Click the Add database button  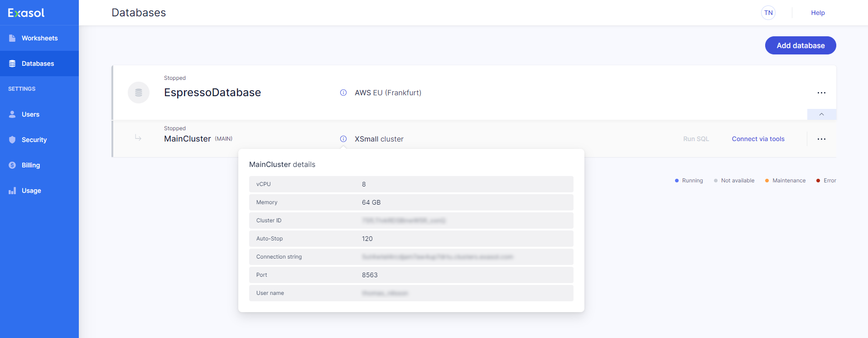[800, 45]
